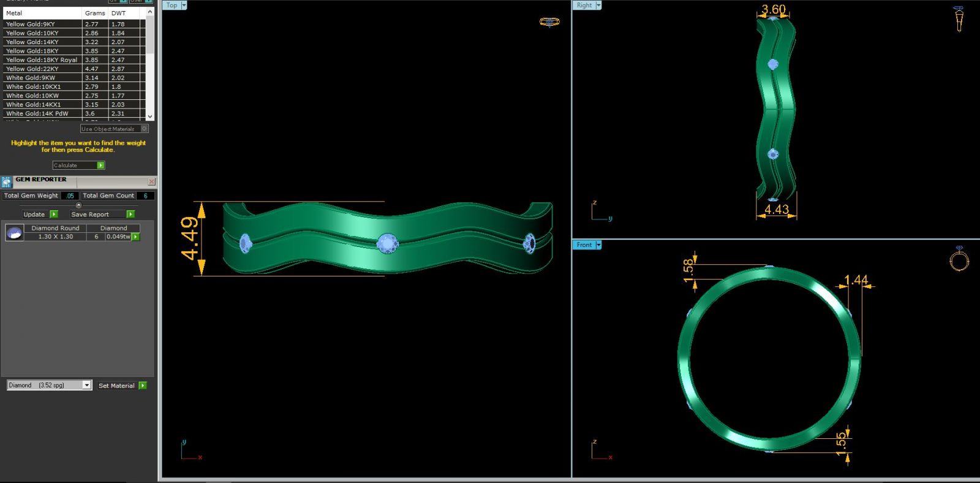The height and width of the screenshot is (483, 980).
Task: Open the Right viewport dropdown menu
Action: point(598,6)
